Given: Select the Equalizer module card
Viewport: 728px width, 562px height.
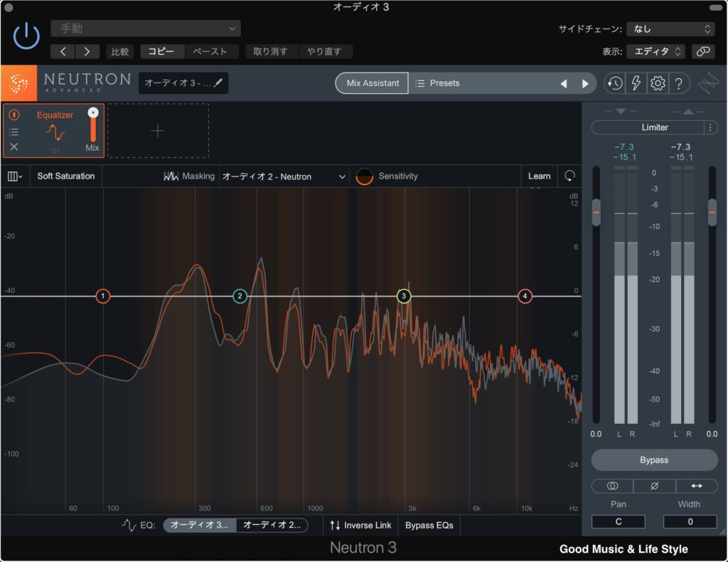Looking at the screenshot, I should pos(54,131).
